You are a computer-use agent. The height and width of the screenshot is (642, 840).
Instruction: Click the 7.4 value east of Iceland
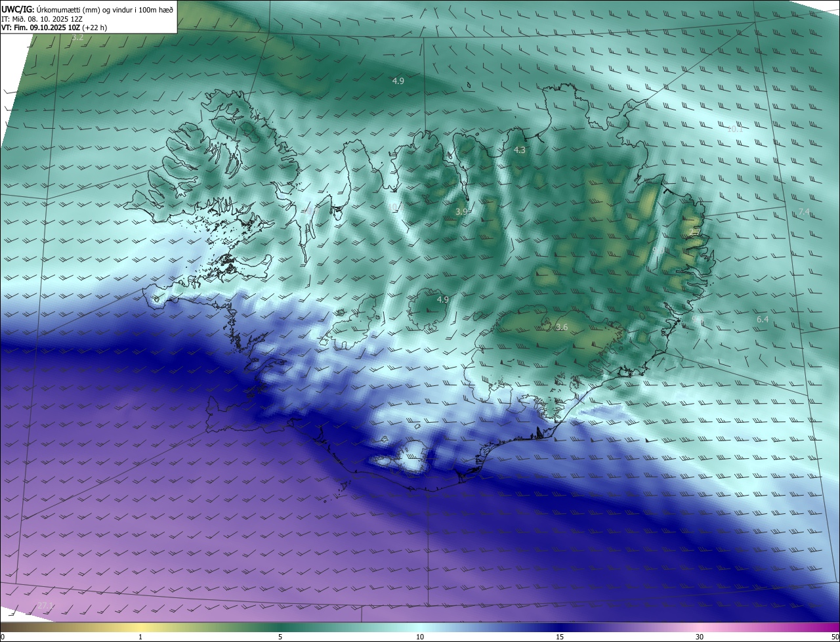(804, 211)
